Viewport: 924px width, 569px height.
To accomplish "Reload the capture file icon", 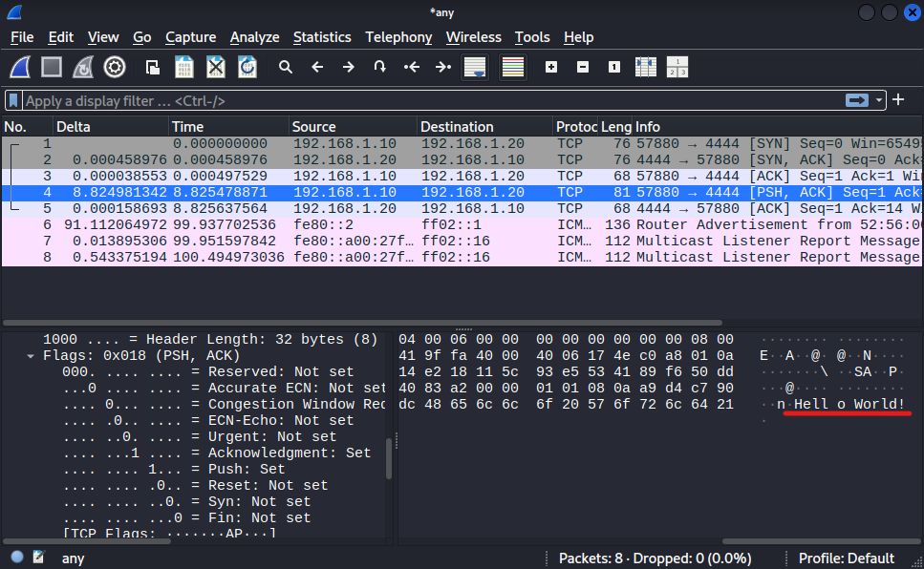I will point(247,67).
